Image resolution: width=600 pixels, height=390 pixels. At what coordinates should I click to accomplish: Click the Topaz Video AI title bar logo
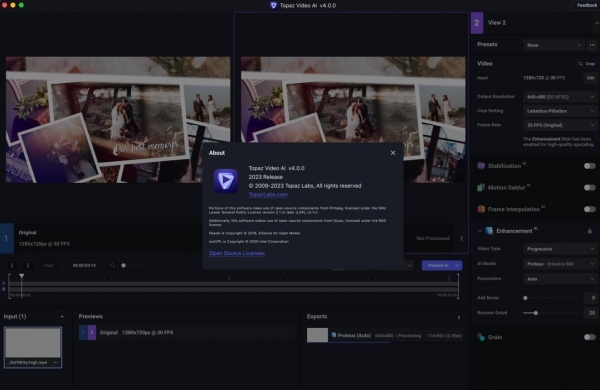click(x=273, y=5)
